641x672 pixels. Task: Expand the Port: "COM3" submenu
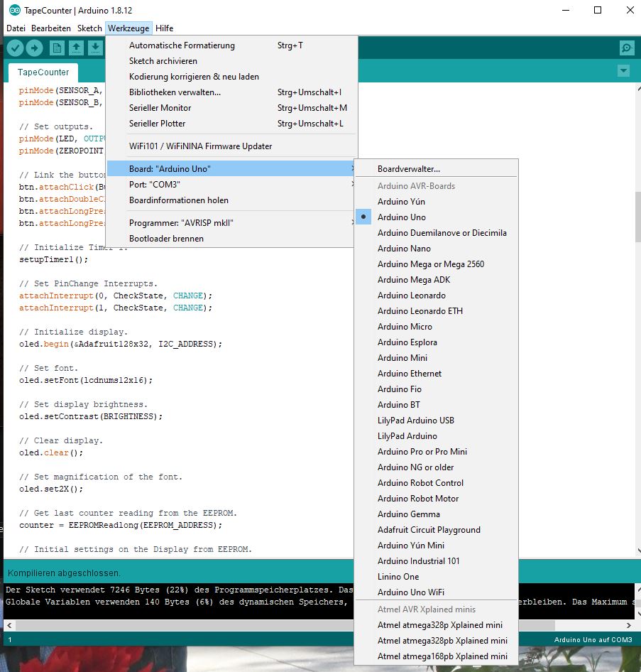point(231,184)
